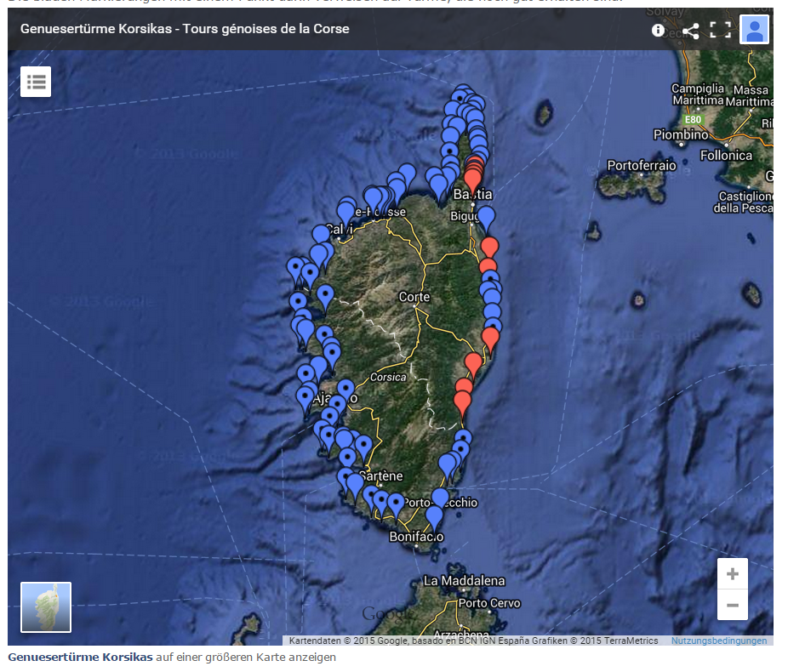Click the share map icon
788x672 pixels.
[691, 31]
